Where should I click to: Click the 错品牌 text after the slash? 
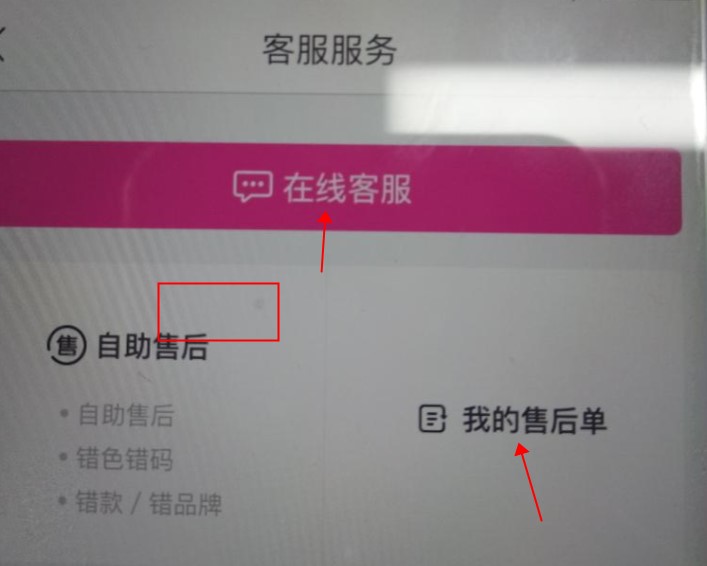185,504
